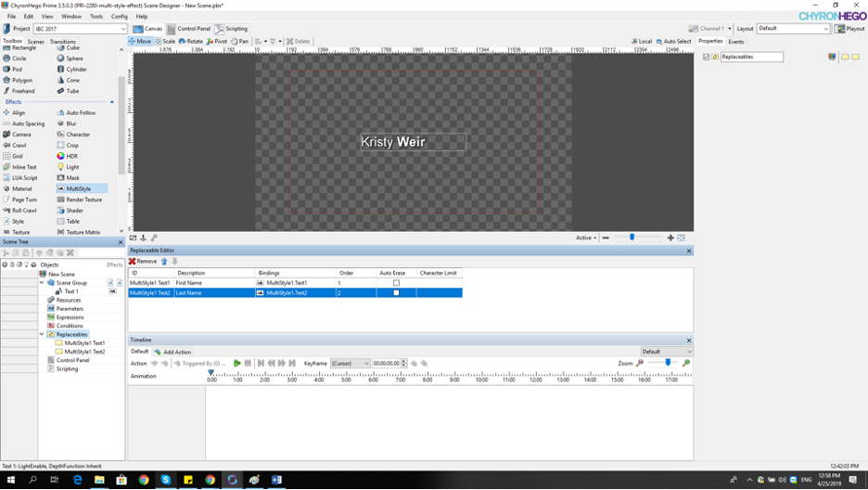This screenshot has height=490, width=868.
Task: Adjust the timeline Zoom slider
Action: pyautogui.click(x=667, y=364)
